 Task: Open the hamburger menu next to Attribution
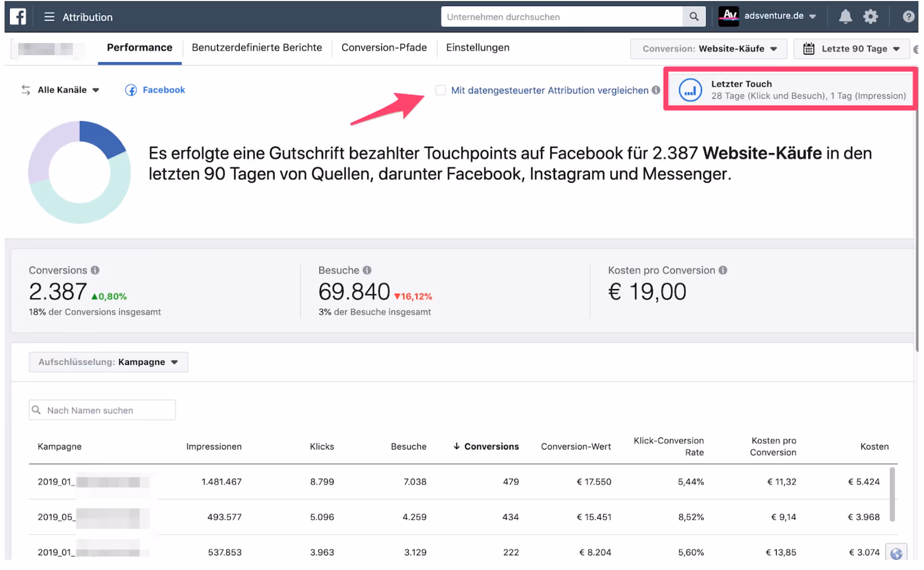click(49, 17)
